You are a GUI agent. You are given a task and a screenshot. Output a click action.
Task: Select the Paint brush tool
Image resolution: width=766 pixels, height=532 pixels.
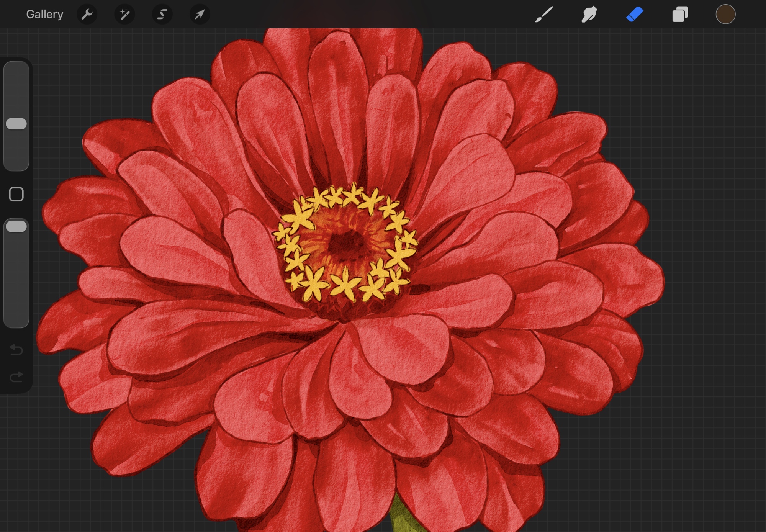tap(544, 15)
